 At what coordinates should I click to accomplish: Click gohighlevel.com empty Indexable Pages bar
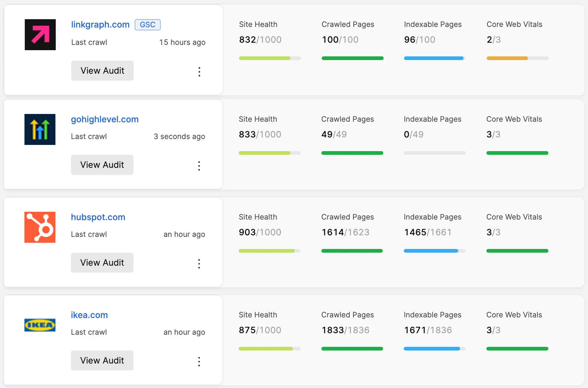click(435, 153)
